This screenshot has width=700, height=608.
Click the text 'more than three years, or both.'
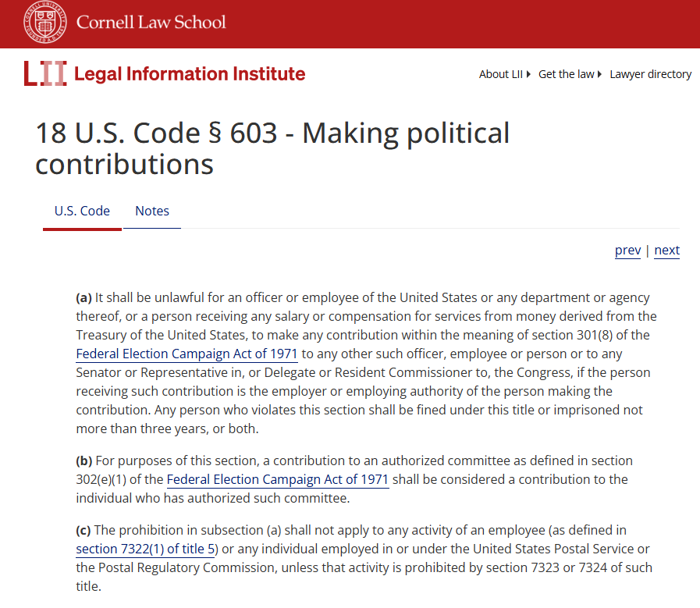point(168,428)
